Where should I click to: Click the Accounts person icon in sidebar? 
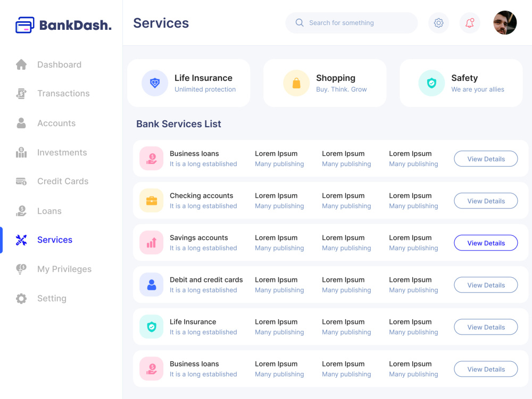click(x=21, y=123)
